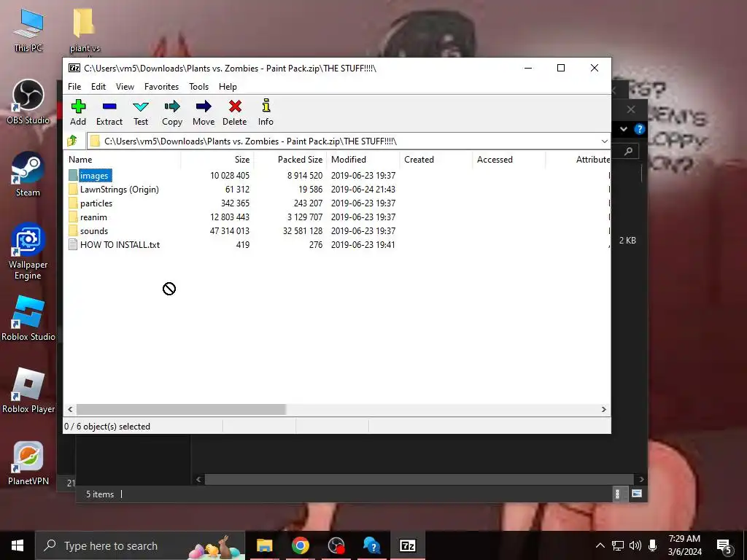Switch to large icons view in Explorer window
This screenshot has width=747, height=560.
tap(636, 494)
